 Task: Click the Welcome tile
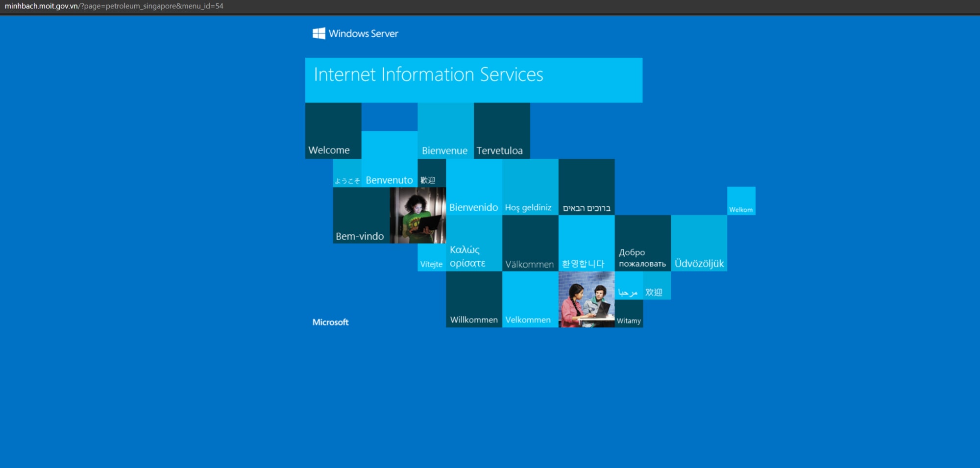point(333,131)
